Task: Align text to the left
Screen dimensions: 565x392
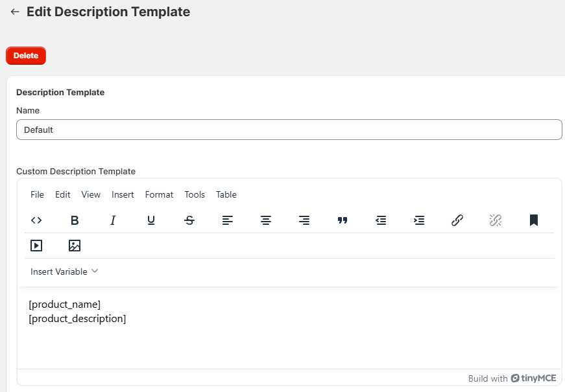Action: [228, 220]
